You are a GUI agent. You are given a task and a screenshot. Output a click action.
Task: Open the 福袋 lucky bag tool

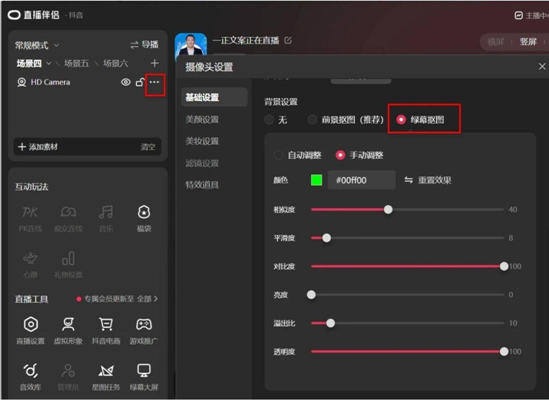point(144,218)
